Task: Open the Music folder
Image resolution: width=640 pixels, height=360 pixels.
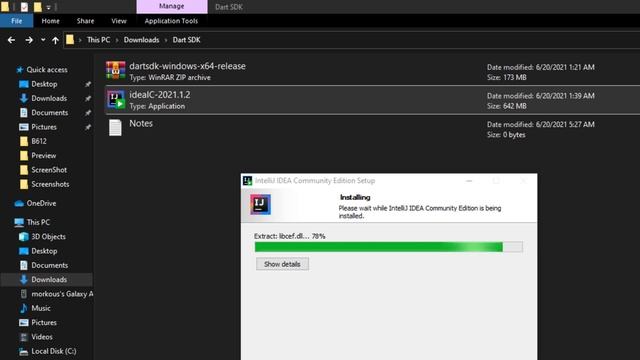Action: tap(41, 308)
